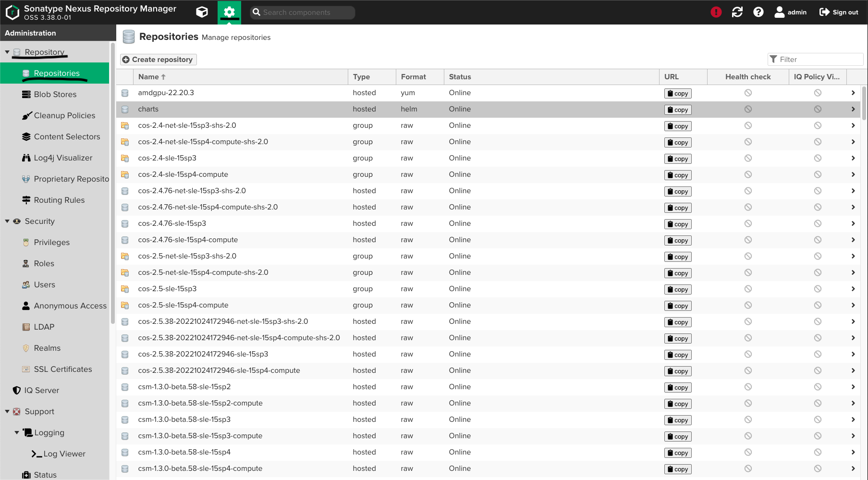Viewport: 868px width, 480px height.
Task: Click group repository icon for cos-2.5-sle-15sp3
Action: [x=125, y=289]
